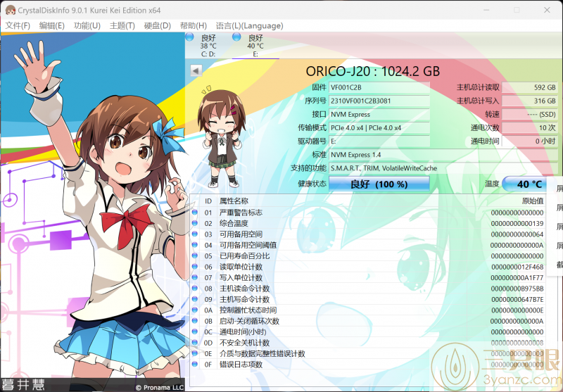This screenshot has width=563, height=392.
Task: Click raw value 0000000012F468
Action: pos(517,267)
